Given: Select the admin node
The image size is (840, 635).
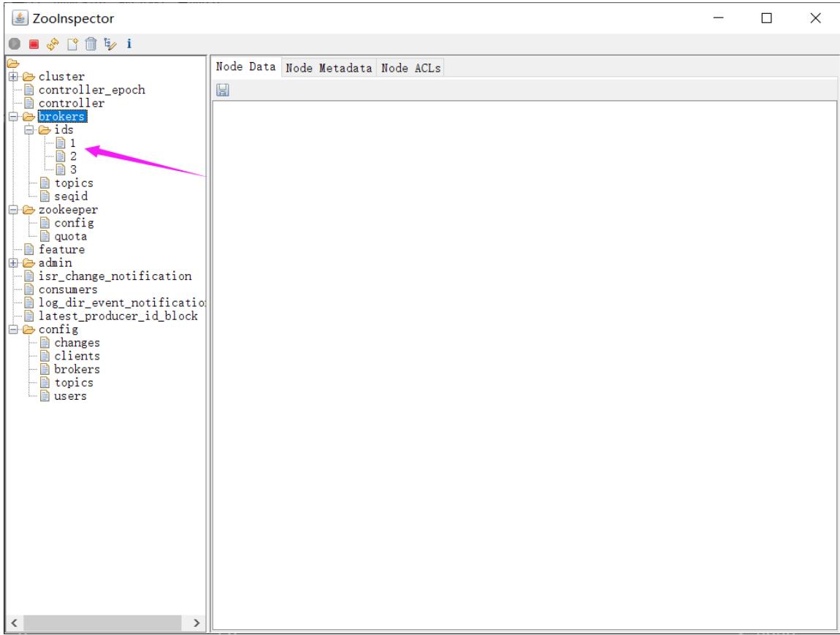Looking at the screenshot, I should point(56,263).
